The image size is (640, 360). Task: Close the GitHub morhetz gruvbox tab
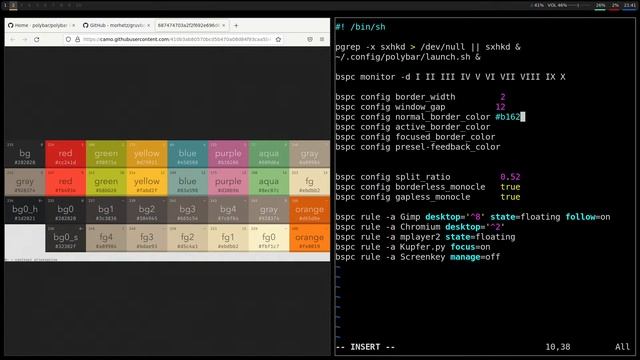coord(148,25)
